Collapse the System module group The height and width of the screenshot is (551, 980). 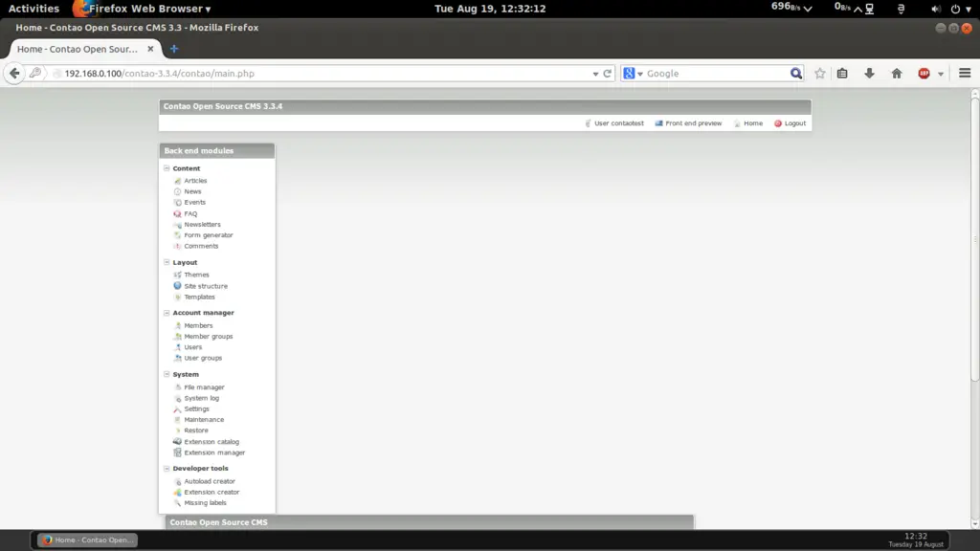[x=167, y=374]
